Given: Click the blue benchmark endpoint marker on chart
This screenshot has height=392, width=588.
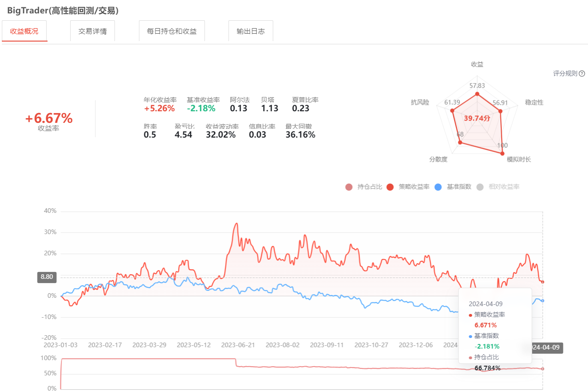Looking at the screenshot, I should pyautogui.click(x=543, y=301).
